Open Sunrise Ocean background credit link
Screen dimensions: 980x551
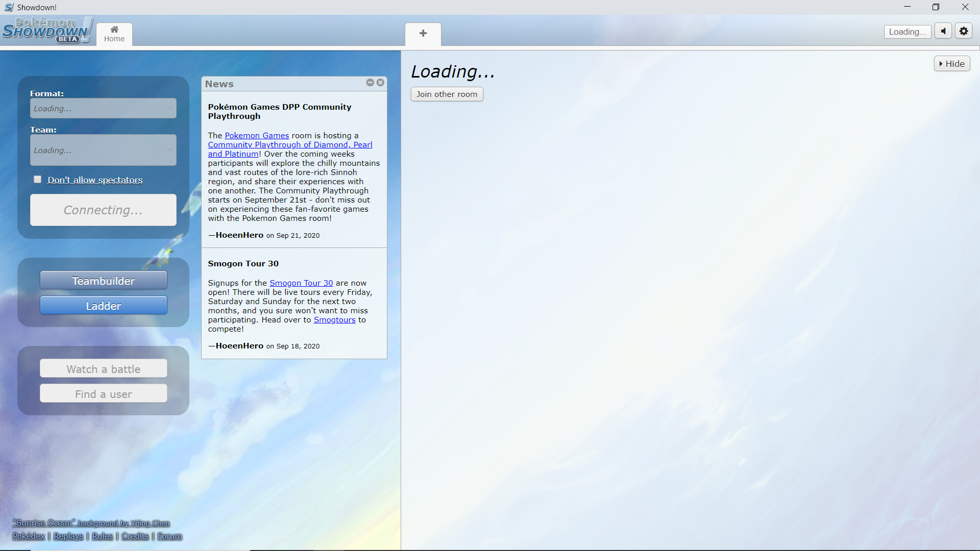tap(91, 523)
